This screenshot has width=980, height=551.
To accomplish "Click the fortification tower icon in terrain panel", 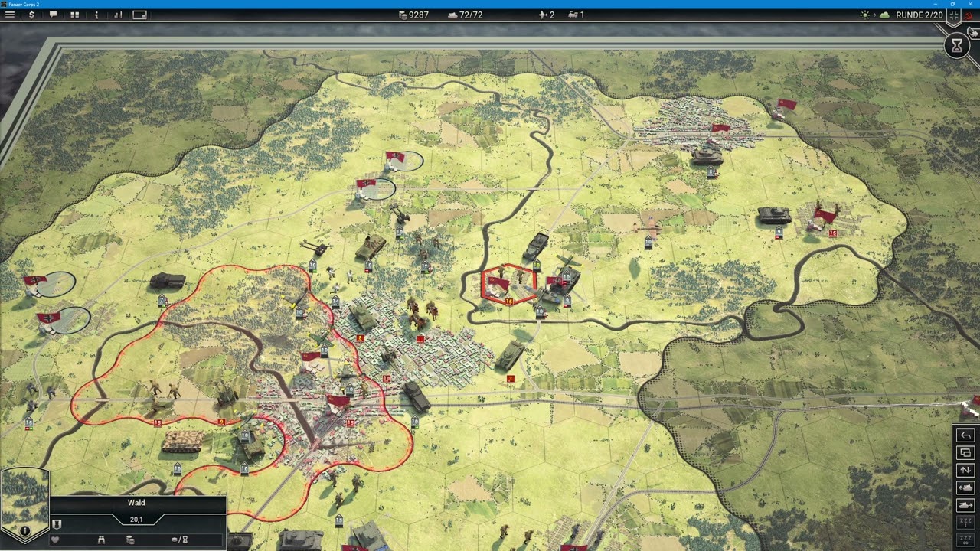I will [x=57, y=524].
